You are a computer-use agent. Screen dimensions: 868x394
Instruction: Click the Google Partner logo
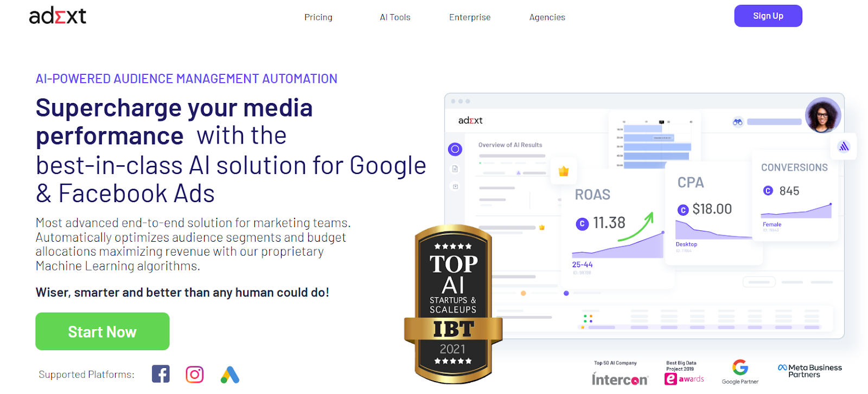(x=740, y=372)
